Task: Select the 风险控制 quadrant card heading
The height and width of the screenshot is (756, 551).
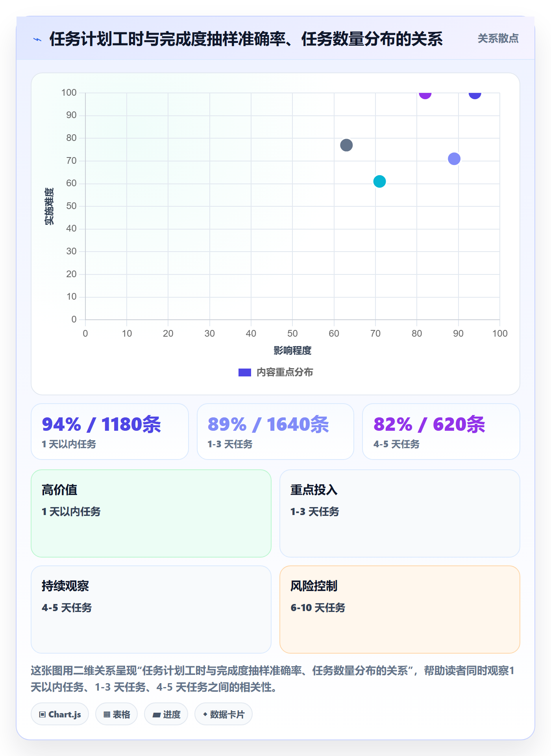Action: click(x=314, y=586)
